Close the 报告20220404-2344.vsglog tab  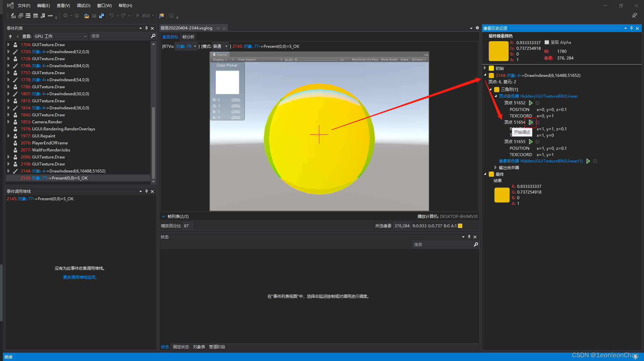224,28
